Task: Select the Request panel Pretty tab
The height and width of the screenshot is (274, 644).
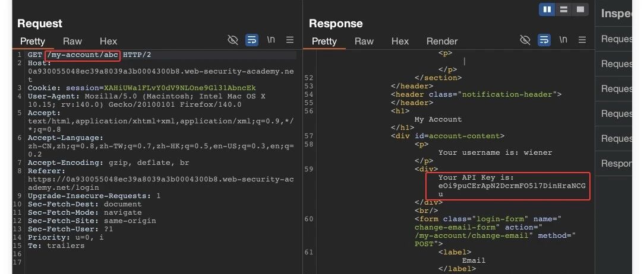Action: 33,41
